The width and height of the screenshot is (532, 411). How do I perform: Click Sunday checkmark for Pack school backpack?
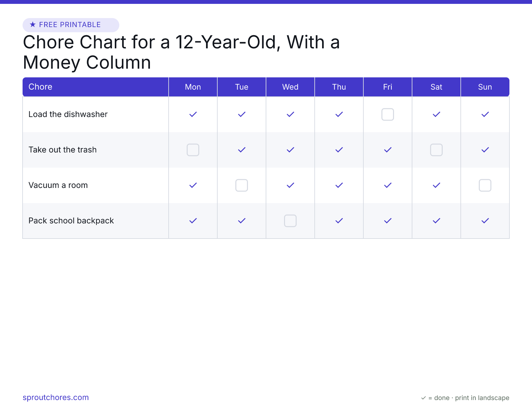485,221
